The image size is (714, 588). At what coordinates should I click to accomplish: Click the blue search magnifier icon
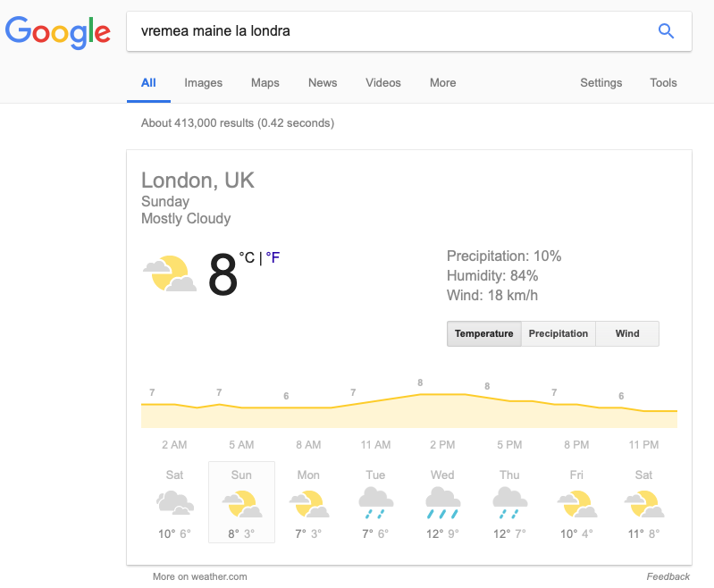(666, 31)
